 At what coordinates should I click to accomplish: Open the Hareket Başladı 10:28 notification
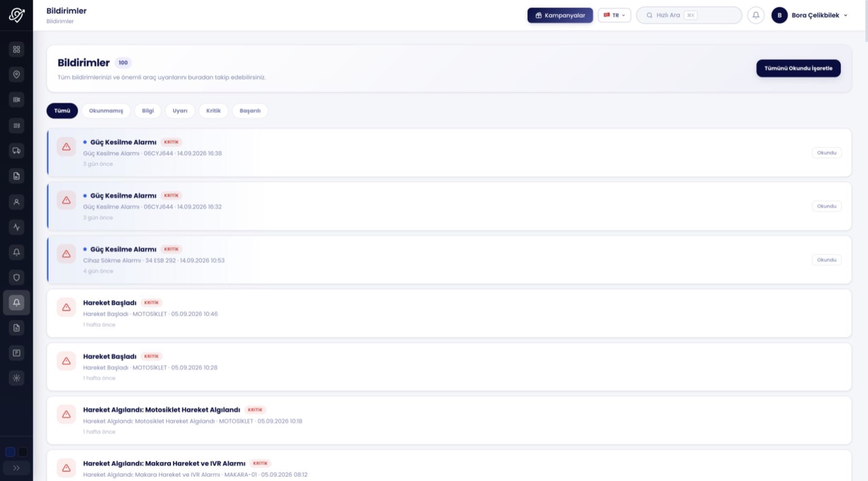pos(449,367)
